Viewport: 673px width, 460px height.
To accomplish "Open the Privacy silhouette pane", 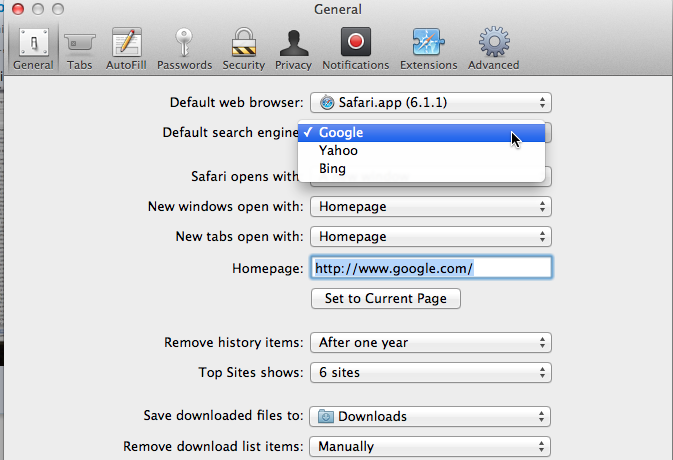I will [294, 49].
